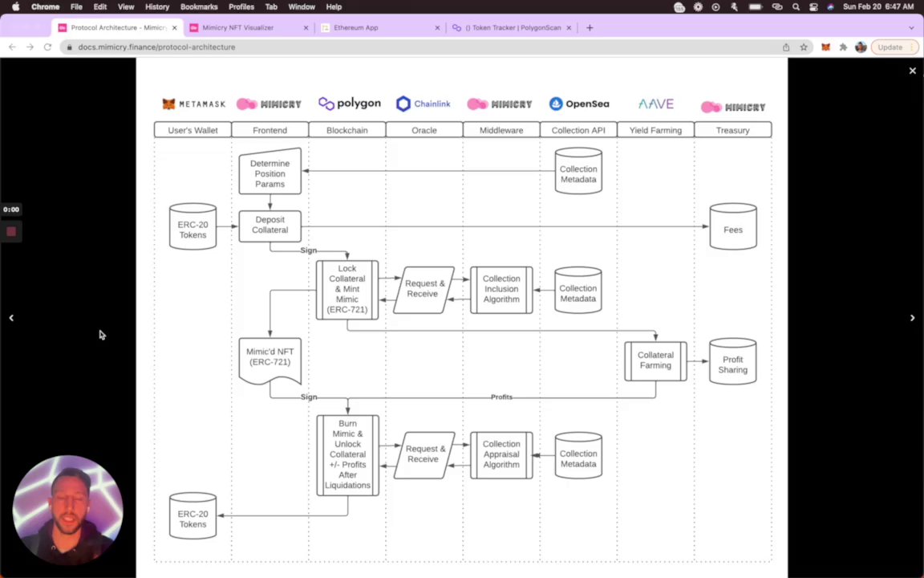Click the Siri icon in menu bar
Image resolution: width=924 pixels, height=578 pixels.
830,7
